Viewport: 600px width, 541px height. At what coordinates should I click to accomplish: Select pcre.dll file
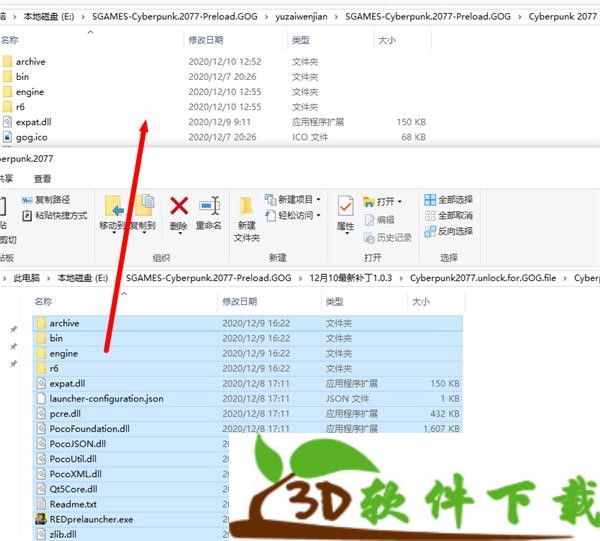[247, 414]
